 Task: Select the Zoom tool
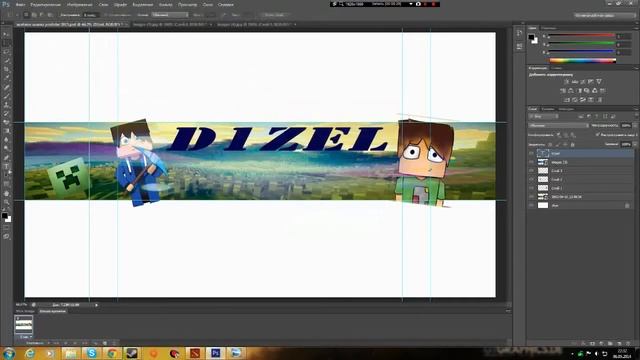pyautogui.click(x=6, y=202)
